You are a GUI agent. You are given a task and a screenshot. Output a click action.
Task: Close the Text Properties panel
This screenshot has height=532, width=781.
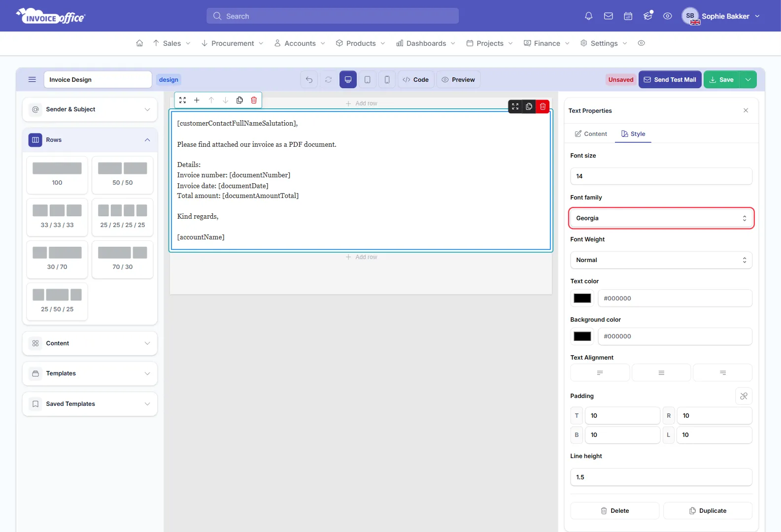746,111
